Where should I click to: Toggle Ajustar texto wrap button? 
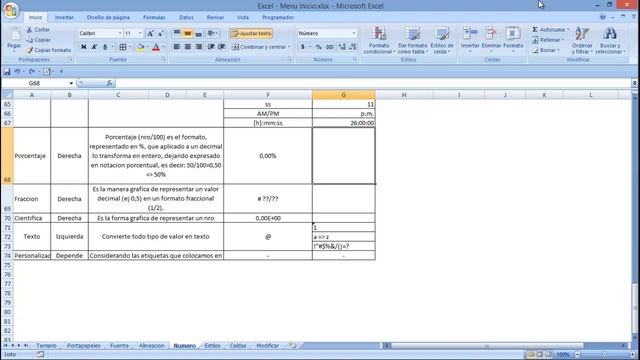click(251, 33)
